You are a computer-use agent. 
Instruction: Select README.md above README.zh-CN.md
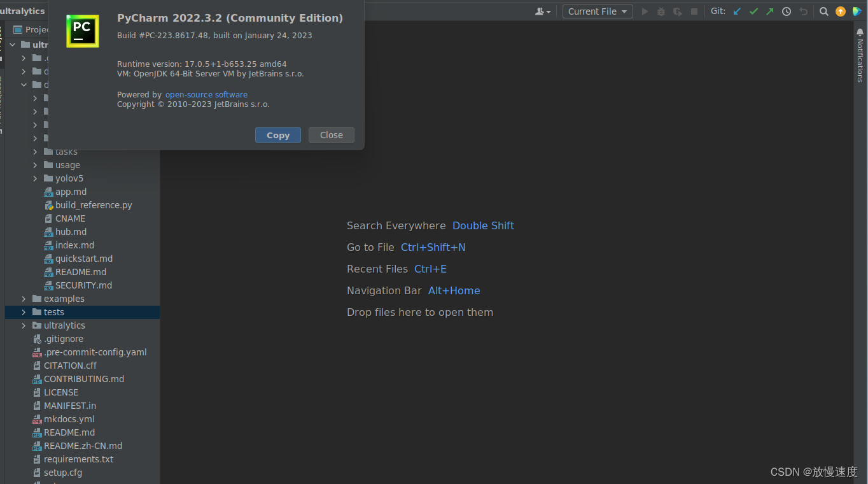[69, 432]
